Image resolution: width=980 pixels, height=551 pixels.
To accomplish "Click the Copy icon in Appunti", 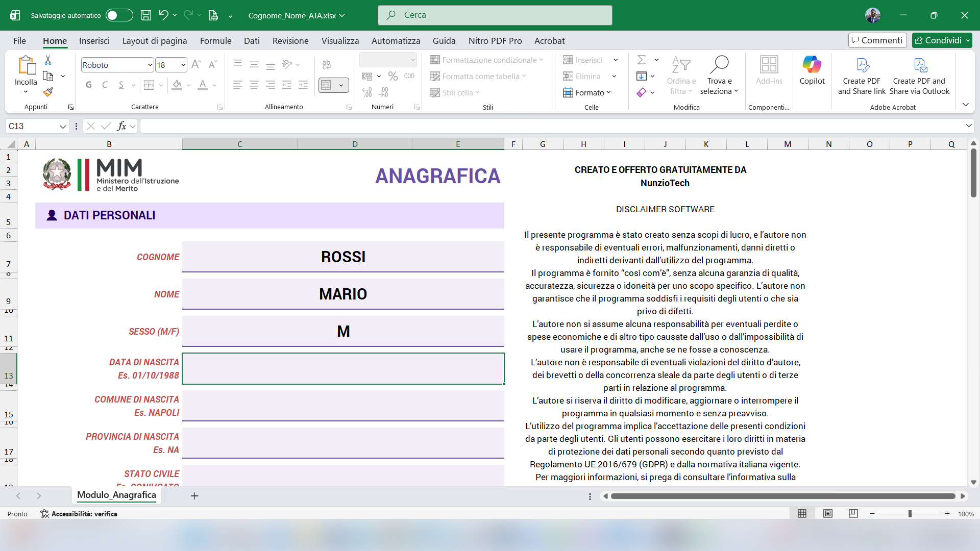I will [48, 76].
